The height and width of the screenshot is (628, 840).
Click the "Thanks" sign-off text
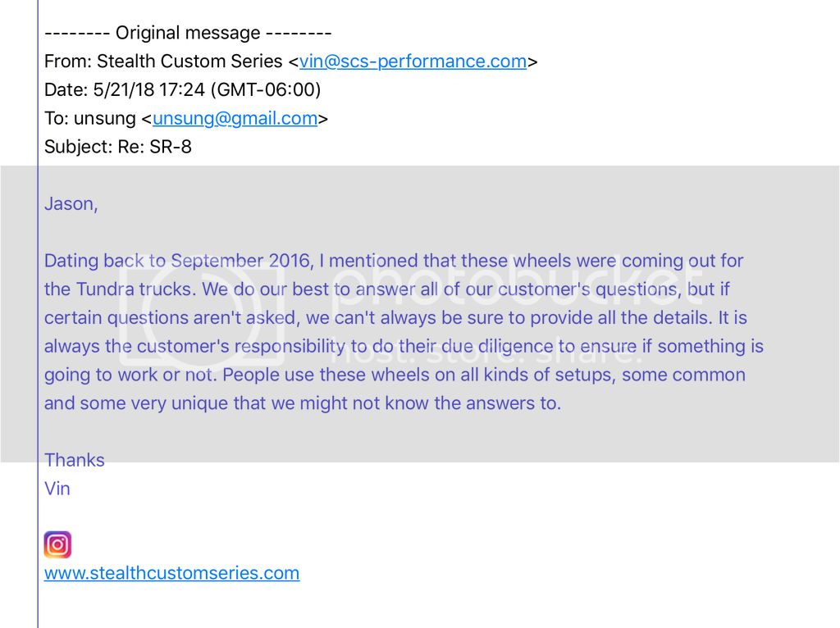[75, 460]
